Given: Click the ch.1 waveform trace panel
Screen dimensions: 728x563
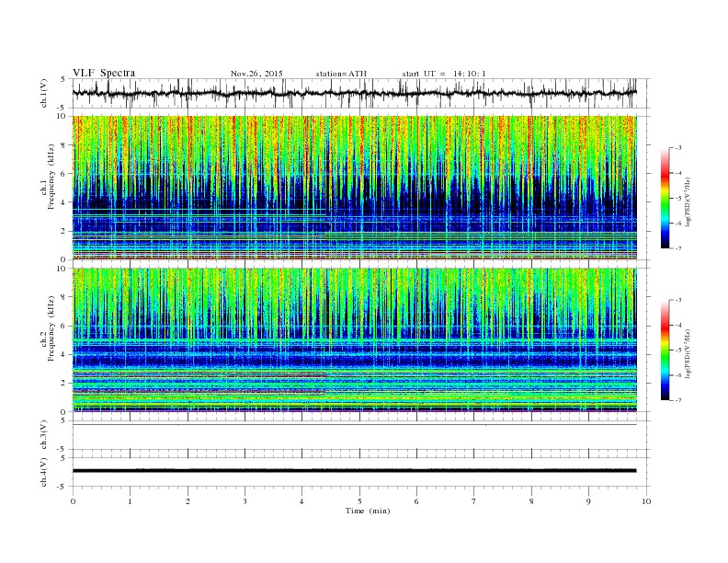Looking at the screenshot, I should (x=360, y=93).
